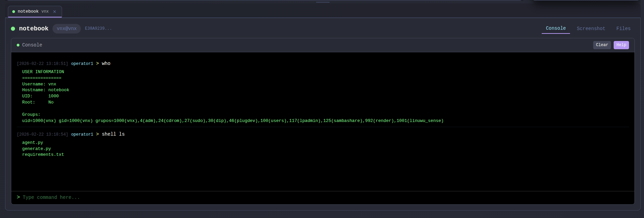The height and width of the screenshot is (218, 644).
Task: Click the green status dot in session tab
Action: [x=14, y=12]
